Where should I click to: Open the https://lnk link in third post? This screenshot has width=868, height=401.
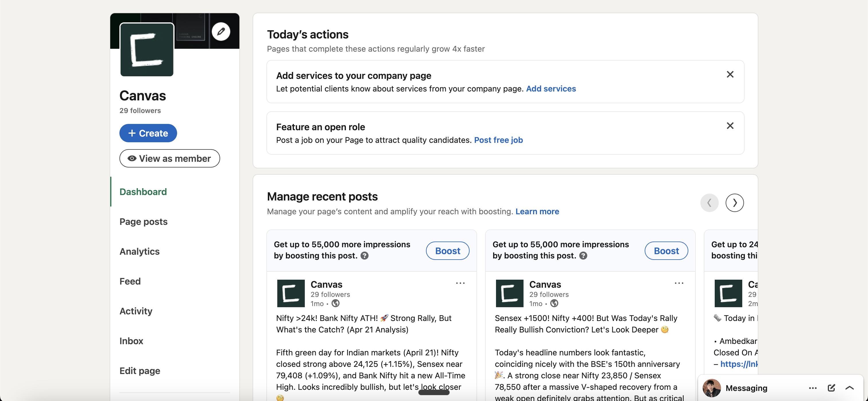739,364
